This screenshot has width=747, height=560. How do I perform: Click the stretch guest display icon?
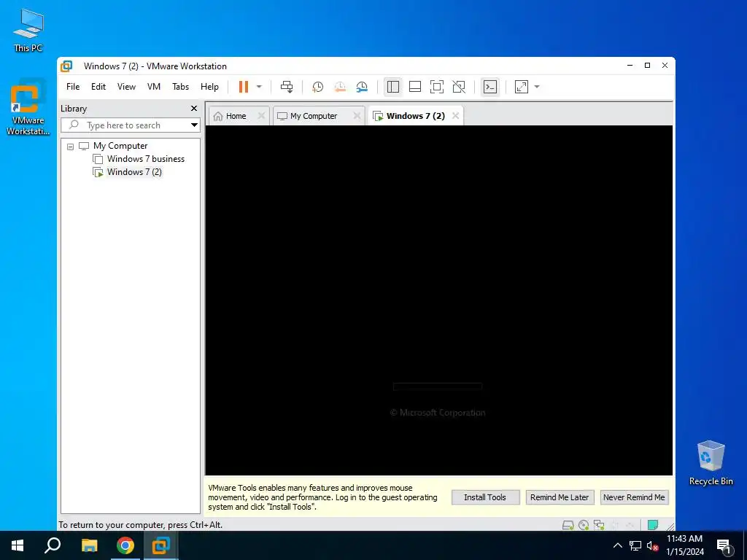click(x=522, y=87)
